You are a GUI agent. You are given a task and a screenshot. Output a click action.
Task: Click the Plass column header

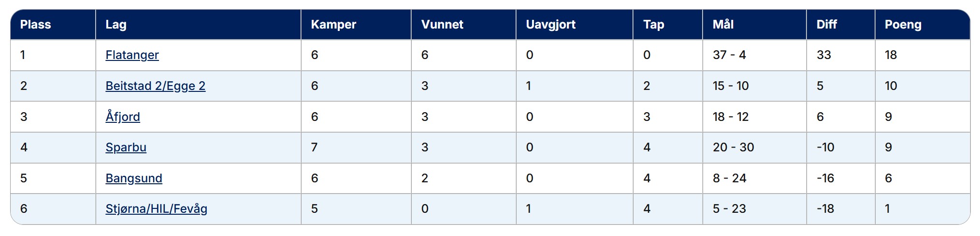coord(36,25)
